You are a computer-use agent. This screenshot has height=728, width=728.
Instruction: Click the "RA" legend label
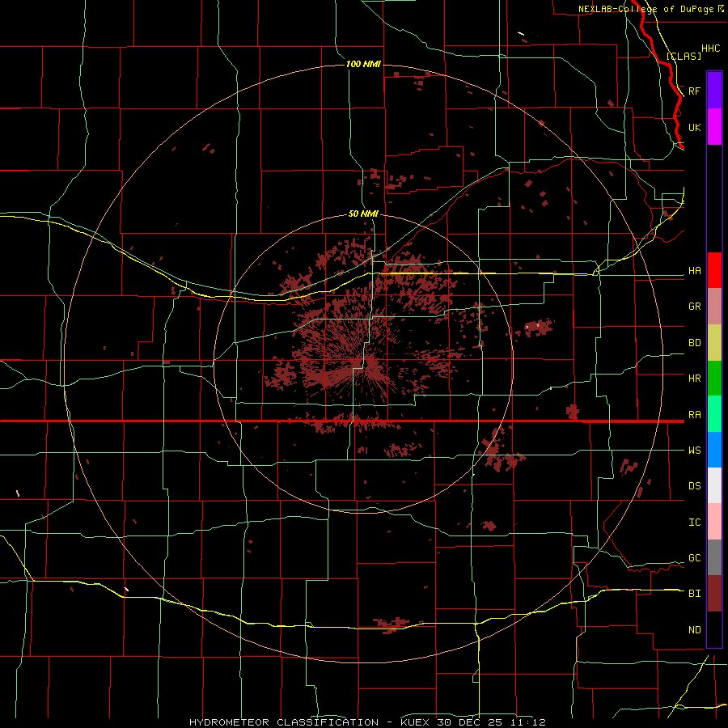(x=695, y=415)
